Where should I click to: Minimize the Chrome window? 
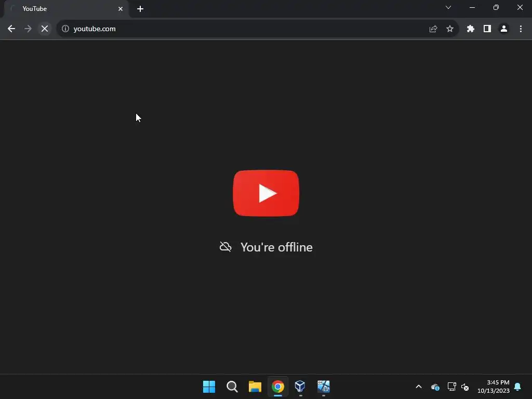(472, 7)
